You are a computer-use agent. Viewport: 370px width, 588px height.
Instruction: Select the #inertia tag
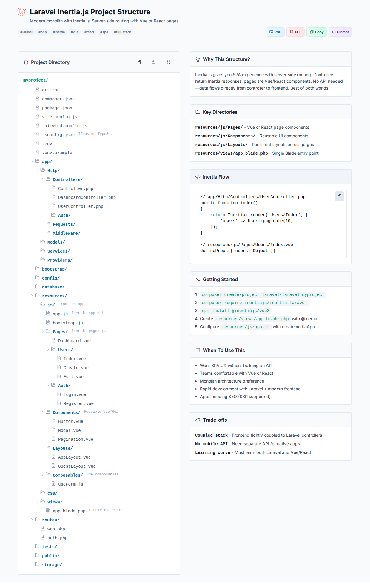(x=59, y=32)
